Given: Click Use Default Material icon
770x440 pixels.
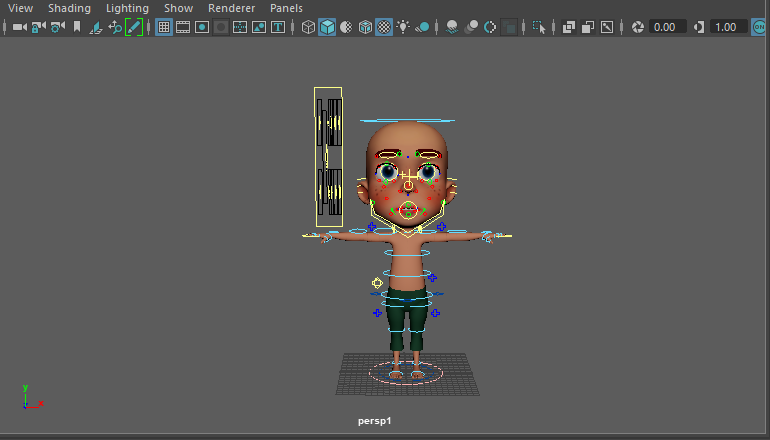Looking at the screenshot, I should pyautogui.click(x=346, y=27).
